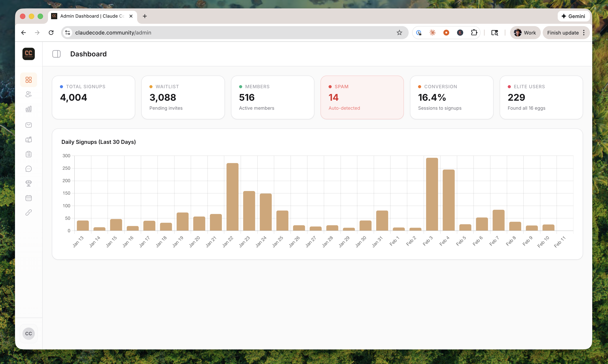Go back with browser back arrow

click(x=24, y=33)
